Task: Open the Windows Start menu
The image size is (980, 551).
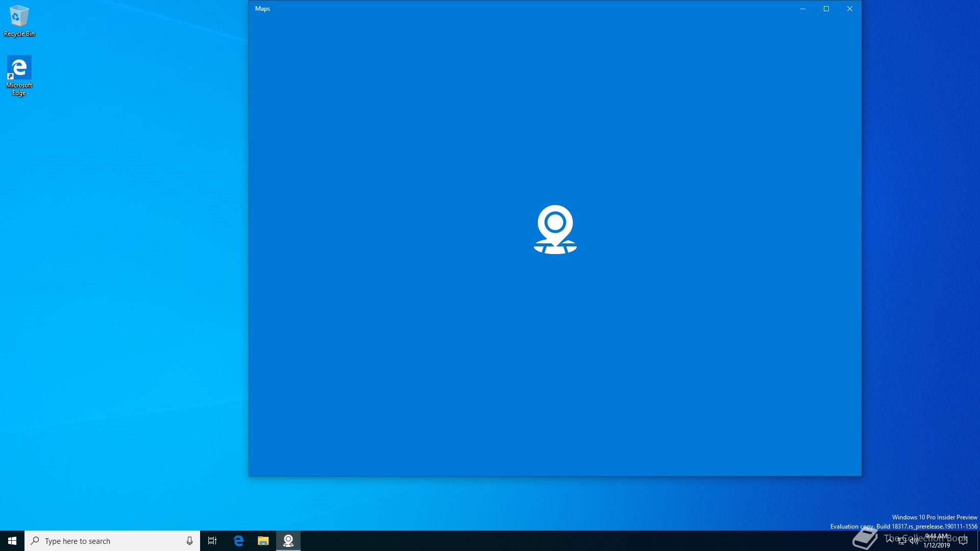Action: tap(12, 541)
